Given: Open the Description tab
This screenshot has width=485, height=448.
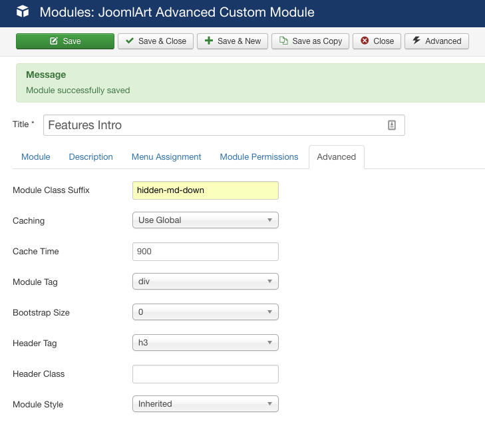Looking at the screenshot, I should [91, 157].
